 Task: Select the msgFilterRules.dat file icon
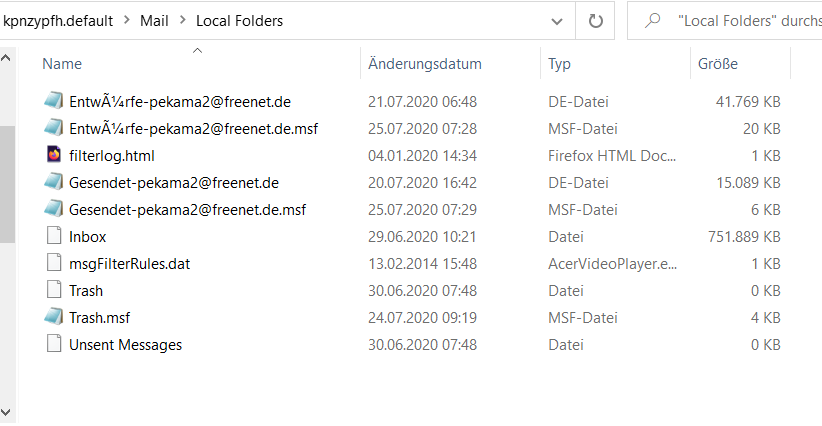(54, 264)
